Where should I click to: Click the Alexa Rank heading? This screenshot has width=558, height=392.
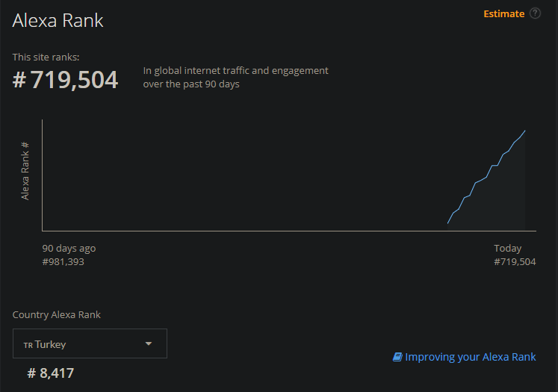tap(58, 20)
